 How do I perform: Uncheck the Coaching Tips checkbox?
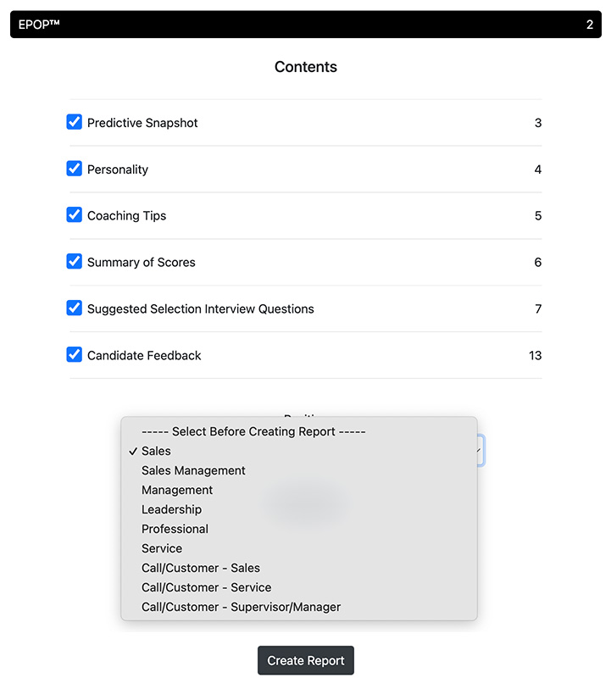[75, 215]
